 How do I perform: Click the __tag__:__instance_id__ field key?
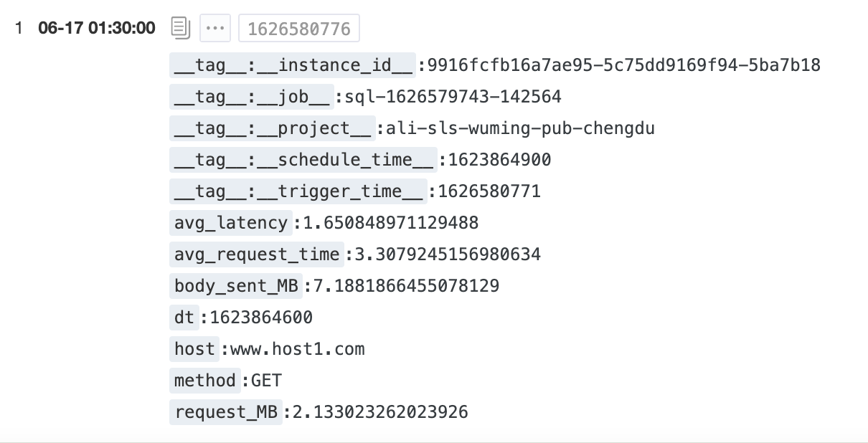293,65
